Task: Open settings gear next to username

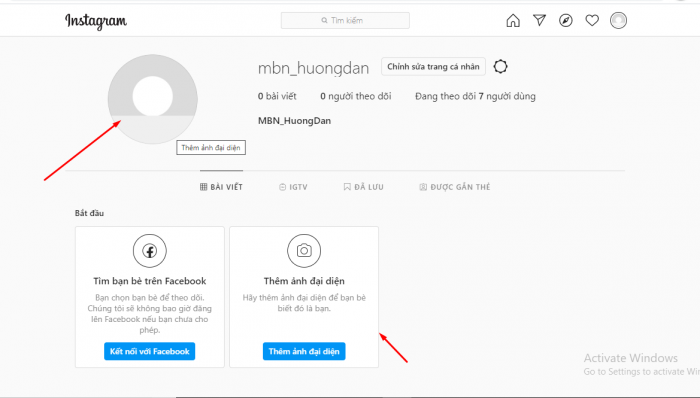Action: click(x=500, y=66)
